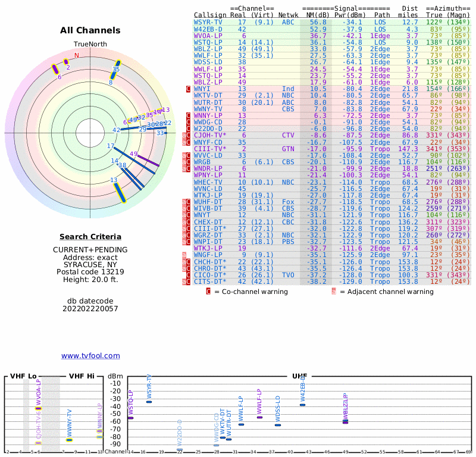Click the channel 35 marker atop the radar

(115, 70)
